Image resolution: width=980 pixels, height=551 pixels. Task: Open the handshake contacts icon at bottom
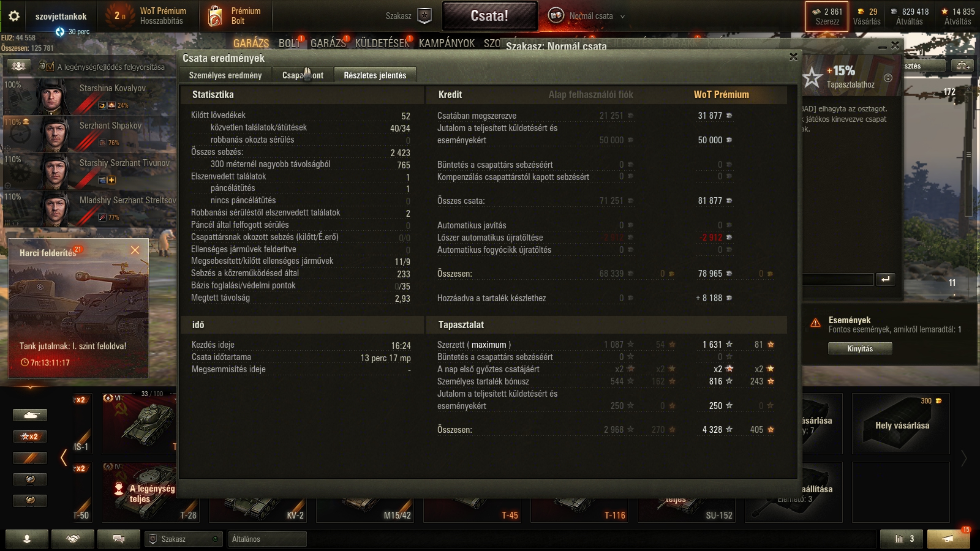click(73, 539)
